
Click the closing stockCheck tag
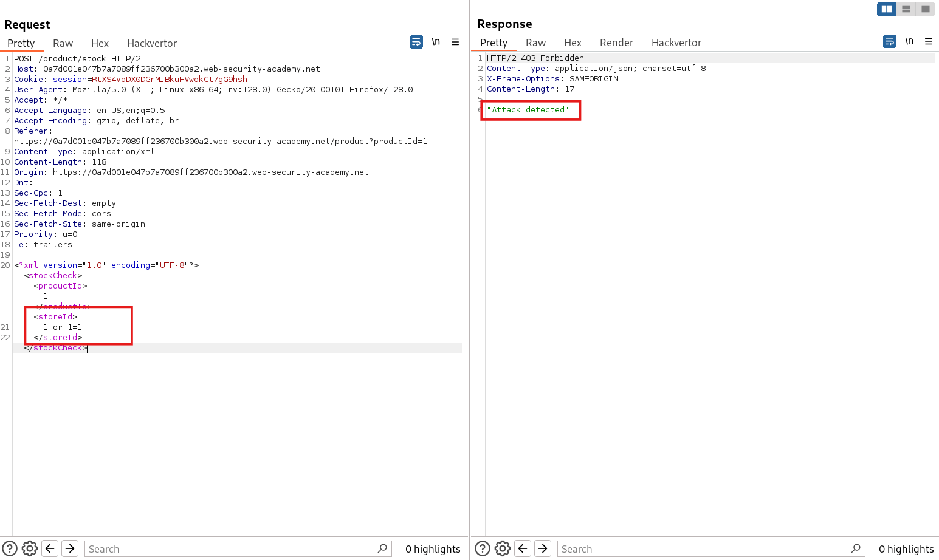[x=55, y=347]
